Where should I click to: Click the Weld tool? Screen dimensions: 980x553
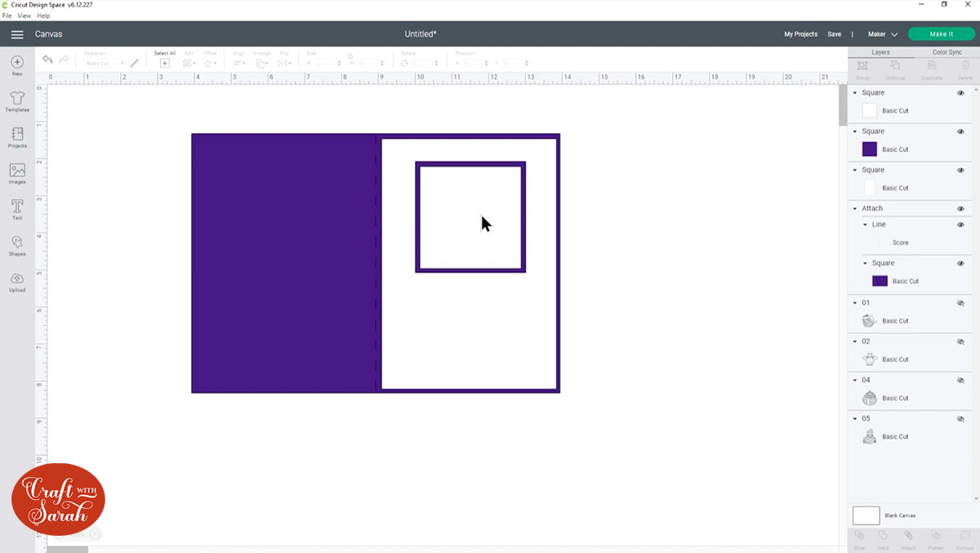883,539
